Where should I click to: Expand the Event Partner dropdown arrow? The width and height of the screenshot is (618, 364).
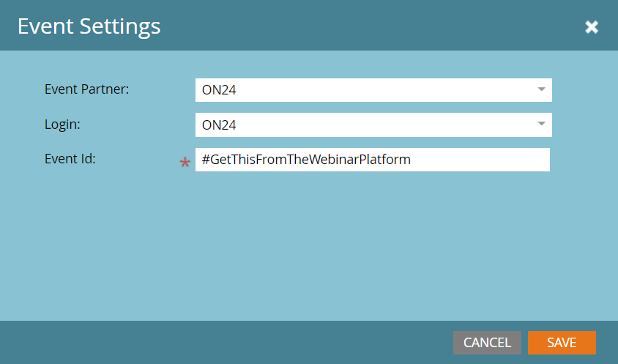(541, 89)
